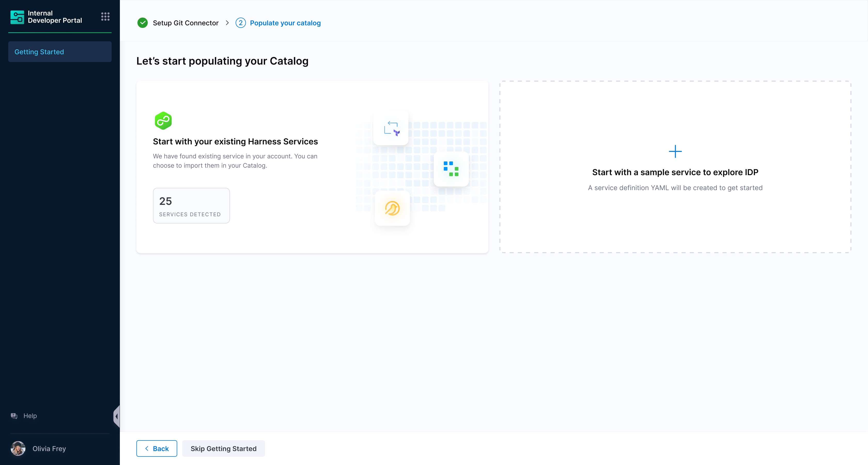Choose Start with a sample service card
The width and height of the screenshot is (868, 465).
[675, 209]
